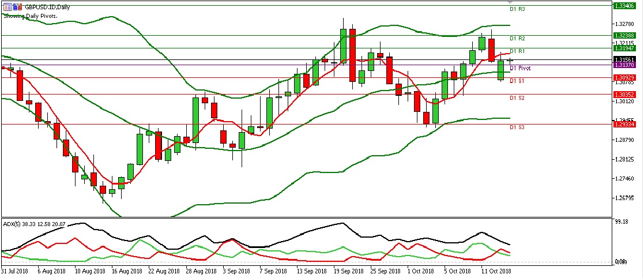Click the D1 S2 support label
644x278 pixels.
pyautogui.click(x=517, y=98)
